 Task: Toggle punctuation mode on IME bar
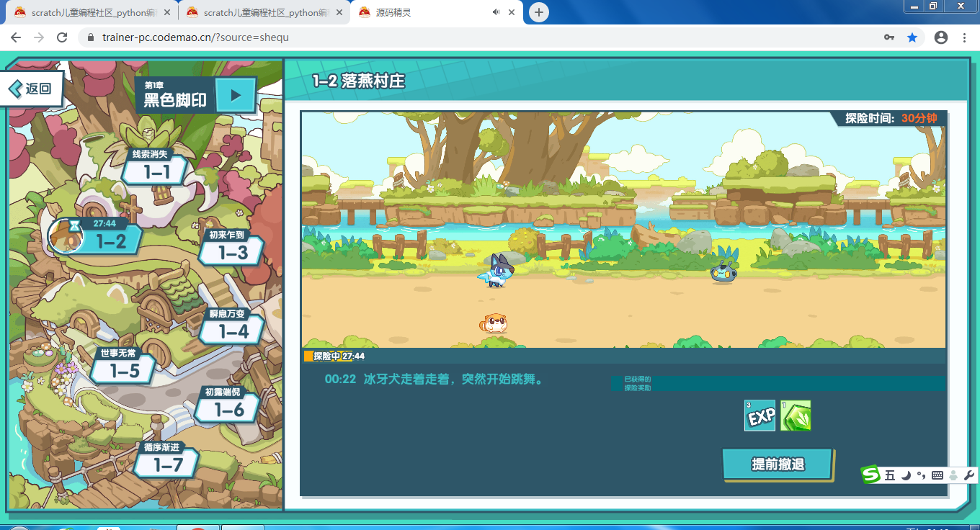point(921,475)
